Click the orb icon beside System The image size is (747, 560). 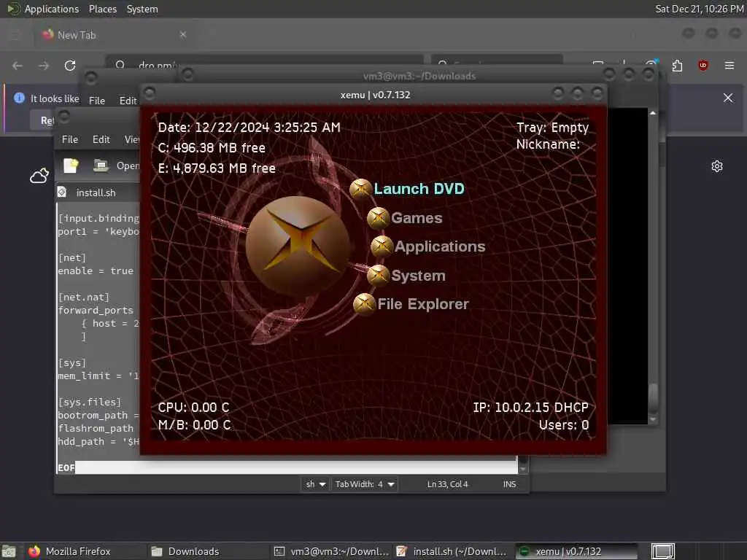379,275
